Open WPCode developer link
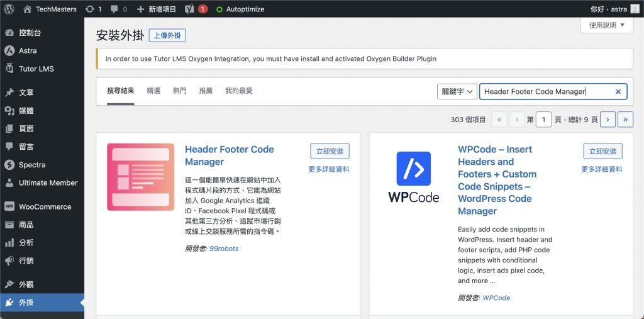Image resolution: width=644 pixels, height=319 pixels. tap(497, 298)
